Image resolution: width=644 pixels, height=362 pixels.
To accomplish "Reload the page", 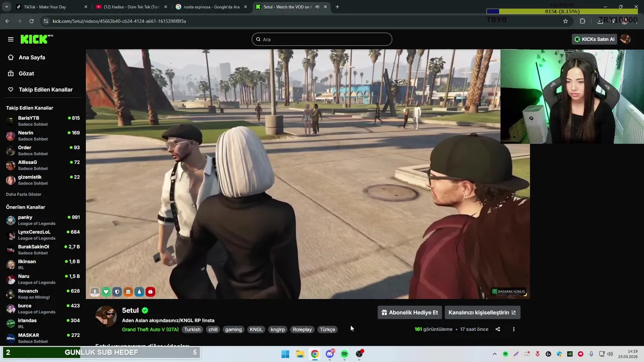I will 31,21.
